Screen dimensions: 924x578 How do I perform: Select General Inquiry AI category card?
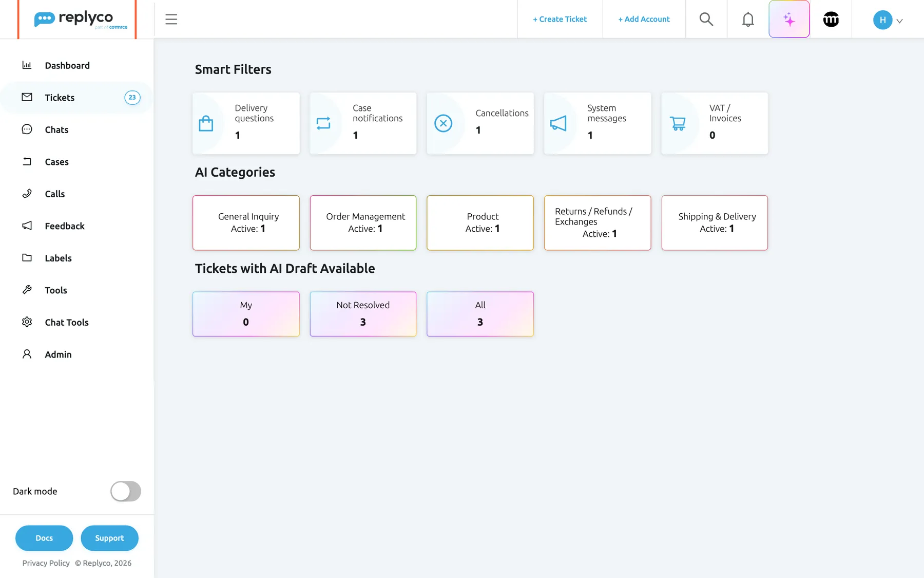(x=246, y=223)
